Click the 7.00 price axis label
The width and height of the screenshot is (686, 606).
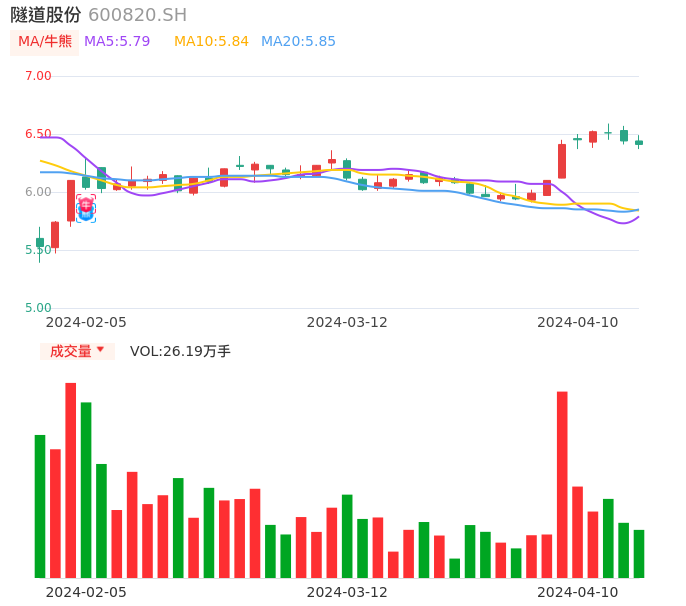[38, 76]
